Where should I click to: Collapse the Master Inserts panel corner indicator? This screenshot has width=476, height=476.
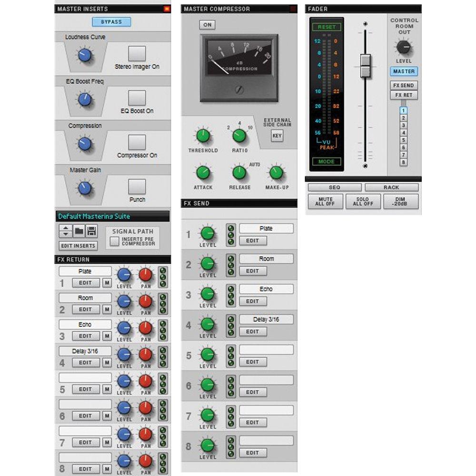[167, 9]
